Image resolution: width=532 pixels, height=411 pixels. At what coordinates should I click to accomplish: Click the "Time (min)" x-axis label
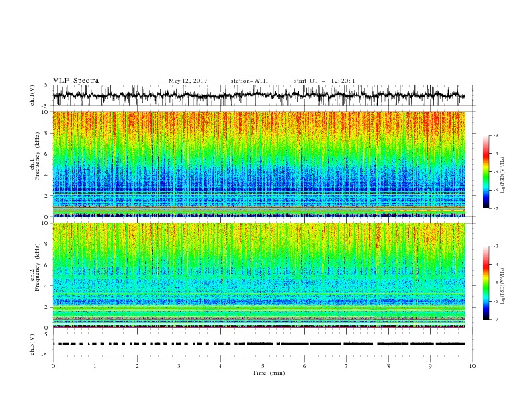[269, 373]
